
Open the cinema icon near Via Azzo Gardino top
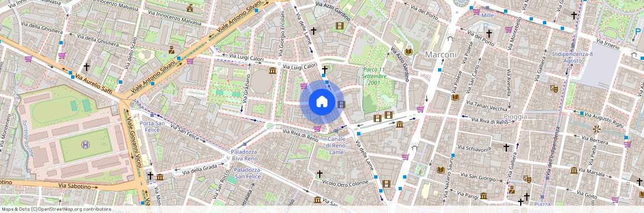tap(339, 26)
